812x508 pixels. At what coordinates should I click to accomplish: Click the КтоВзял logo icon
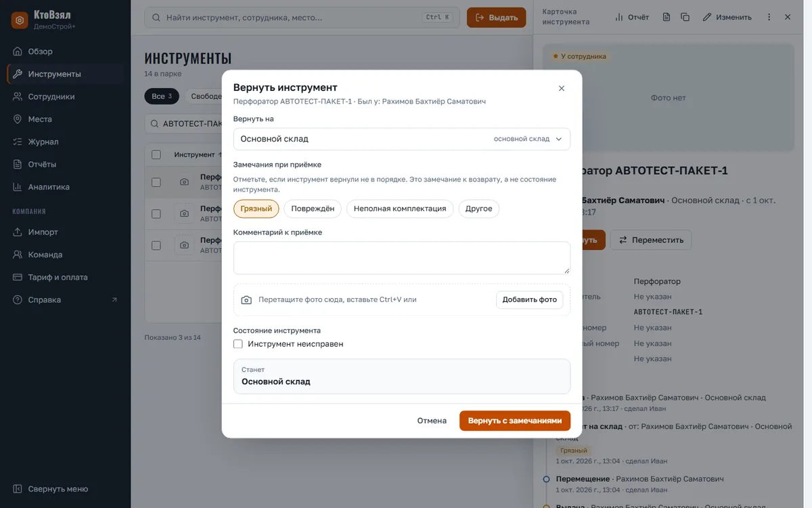pos(20,20)
